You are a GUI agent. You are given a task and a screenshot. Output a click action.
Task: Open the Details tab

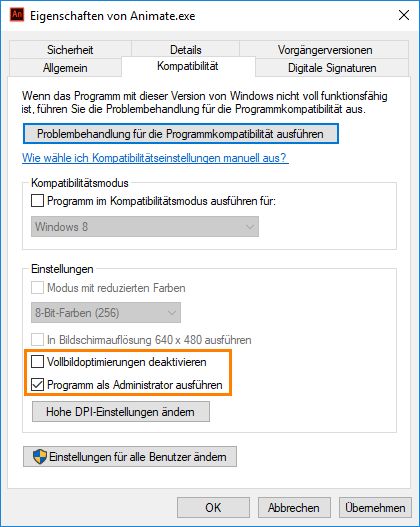click(x=185, y=50)
